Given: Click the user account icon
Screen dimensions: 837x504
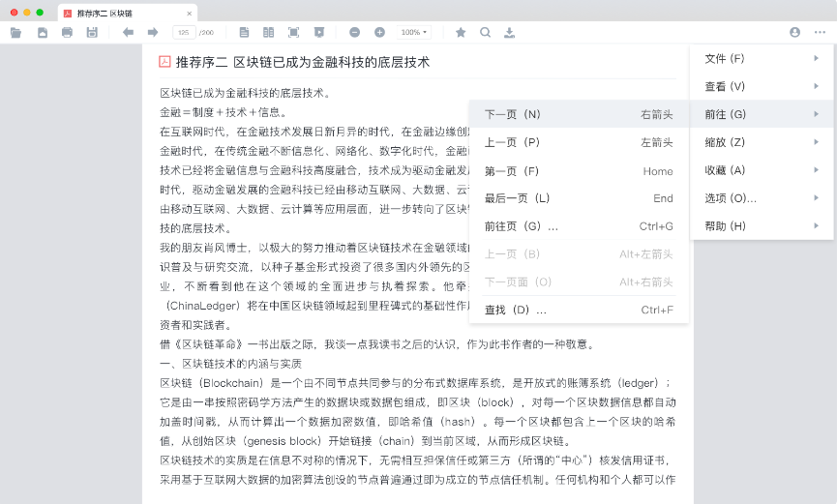Looking at the screenshot, I should [794, 33].
